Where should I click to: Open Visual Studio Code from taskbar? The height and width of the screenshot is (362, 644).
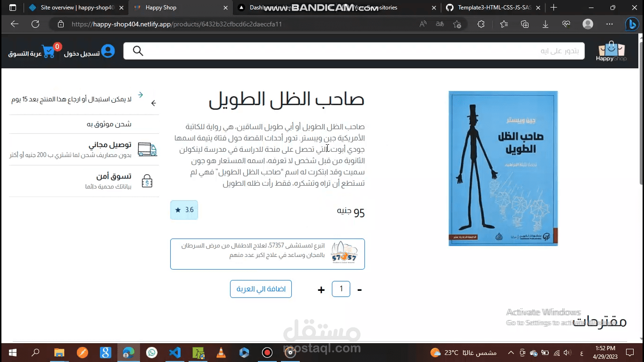pos(175,353)
